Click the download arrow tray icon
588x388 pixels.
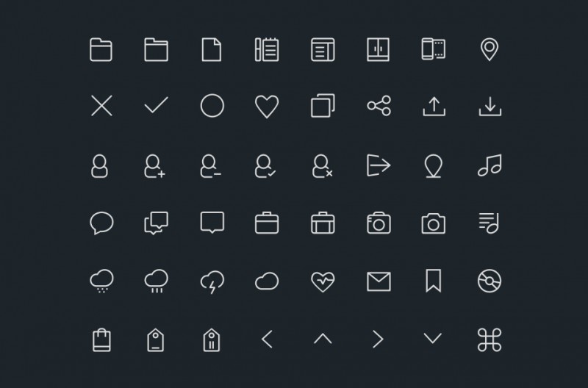coord(490,107)
